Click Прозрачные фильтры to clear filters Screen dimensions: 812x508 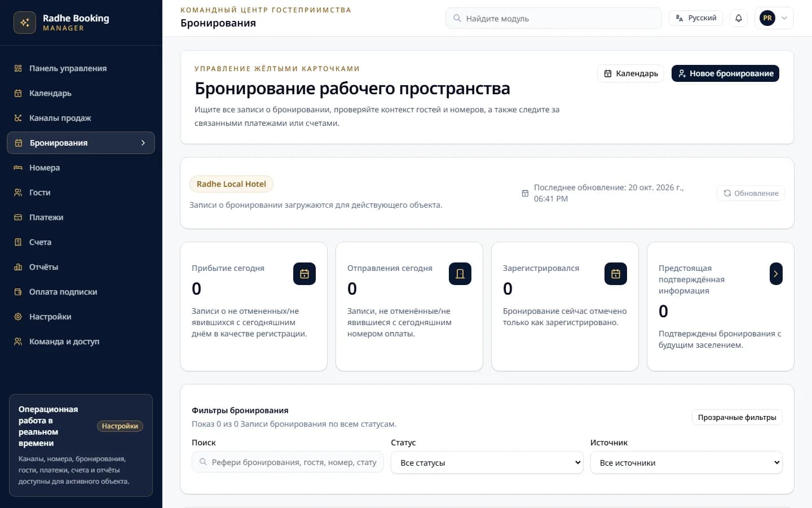pos(737,417)
